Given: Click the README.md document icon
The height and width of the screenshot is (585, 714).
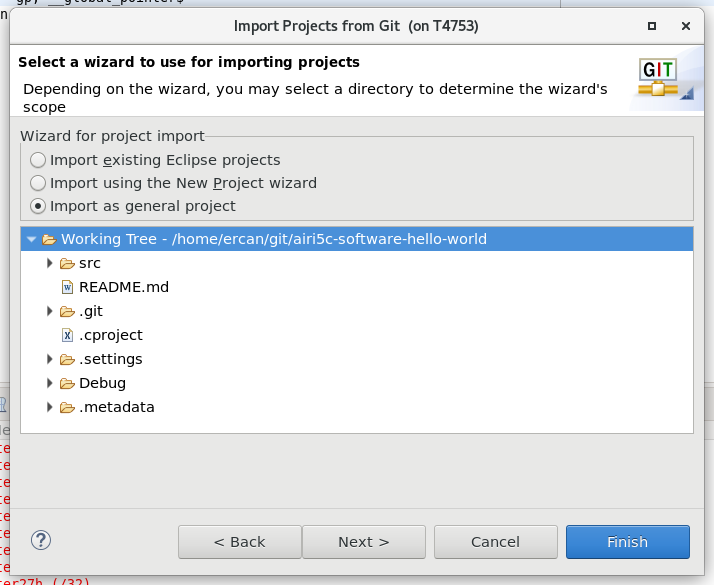Looking at the screenshot, I should (x=67, y=287).
